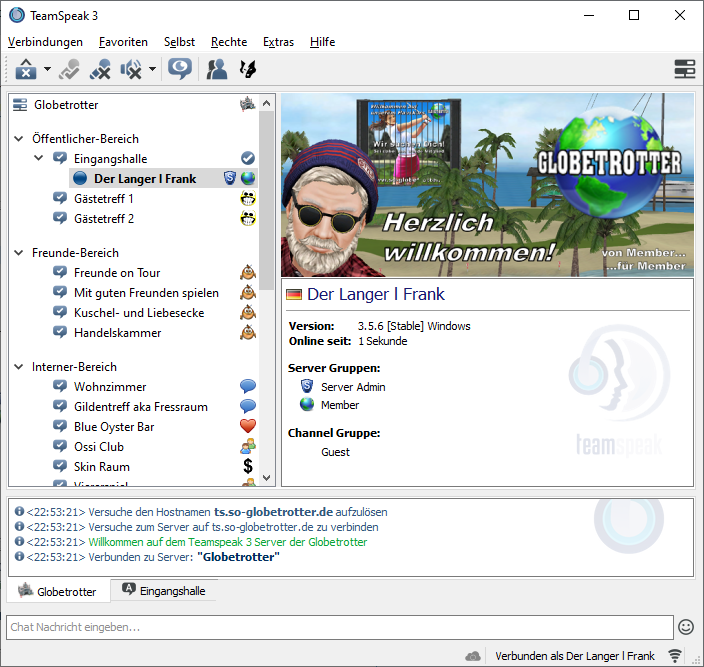This screenshot has width=704, height=667.
Task: Click the Globetrotter welcome banner image
Action: point(487,184)
